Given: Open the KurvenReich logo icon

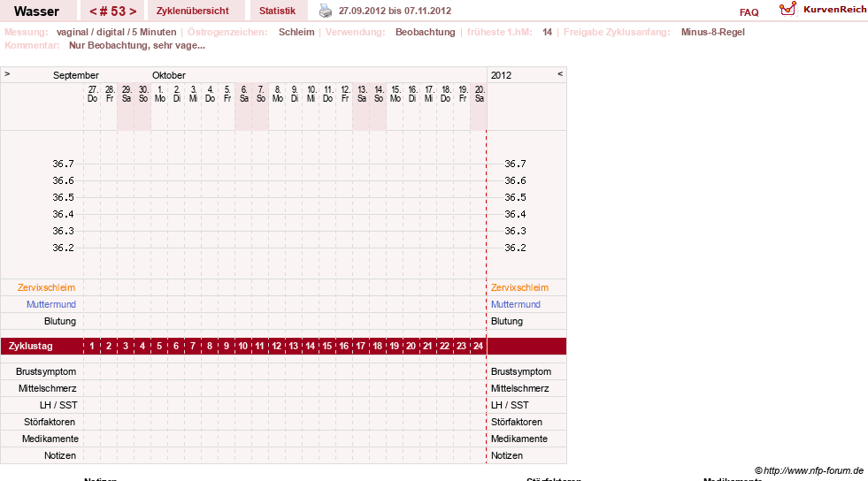Looking at the screenshot, I should (x=787, y=9).
